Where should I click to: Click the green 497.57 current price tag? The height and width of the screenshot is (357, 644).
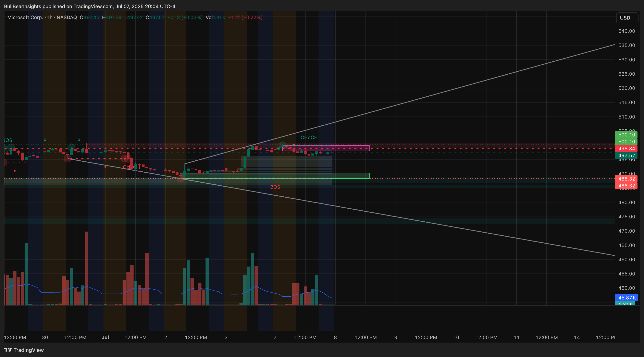tap(626, 156)
